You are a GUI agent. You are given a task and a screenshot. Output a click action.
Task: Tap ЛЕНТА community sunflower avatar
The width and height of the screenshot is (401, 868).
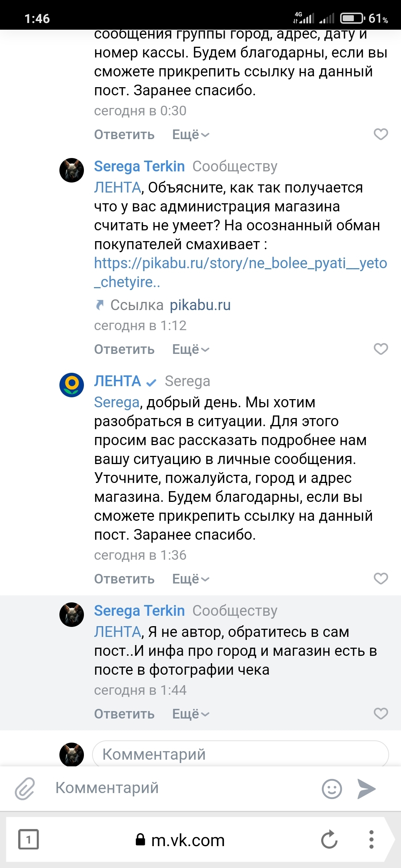pyautogui.click(x=72, y=385)
